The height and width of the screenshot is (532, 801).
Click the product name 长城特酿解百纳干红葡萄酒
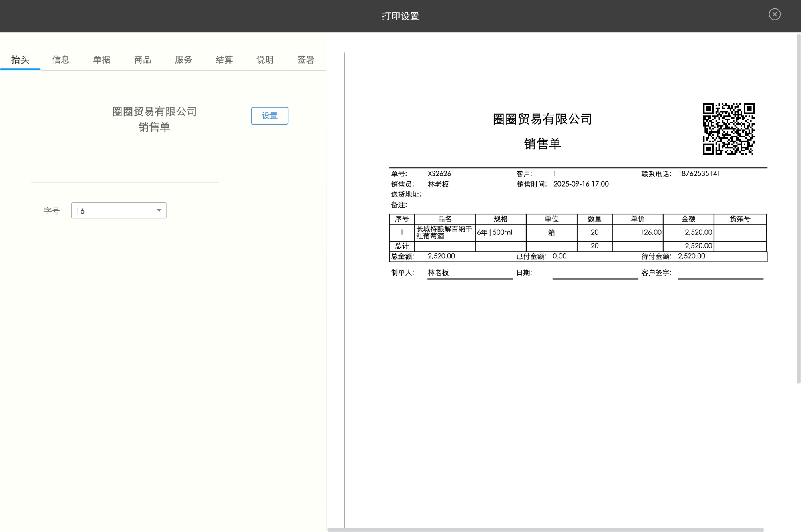pos(445,232)
